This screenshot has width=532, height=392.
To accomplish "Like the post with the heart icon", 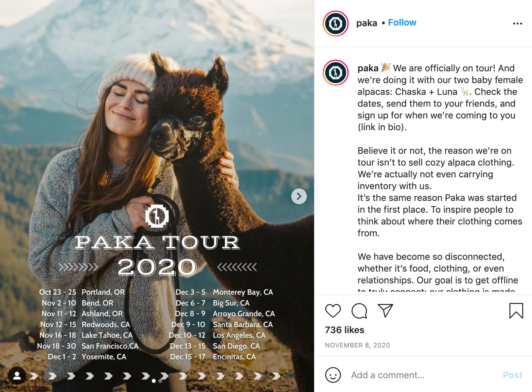I will click(x=333, y=311).
